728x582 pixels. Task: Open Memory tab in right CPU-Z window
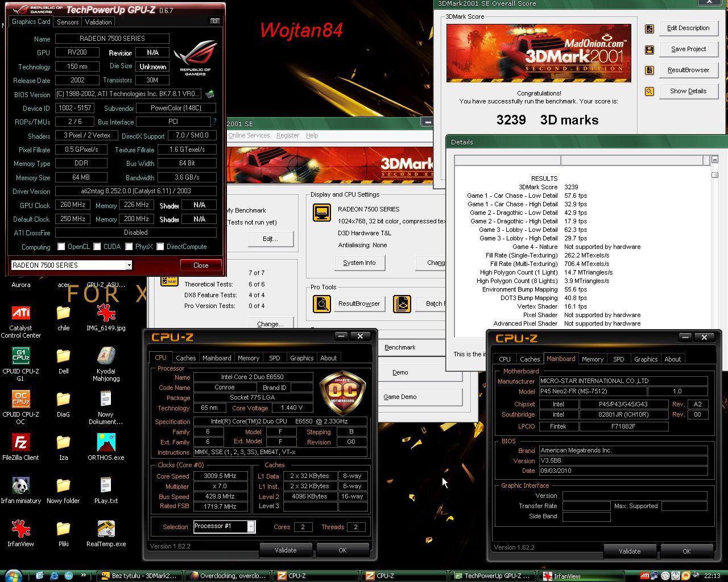pyautogui.click(x=592, y=359)
